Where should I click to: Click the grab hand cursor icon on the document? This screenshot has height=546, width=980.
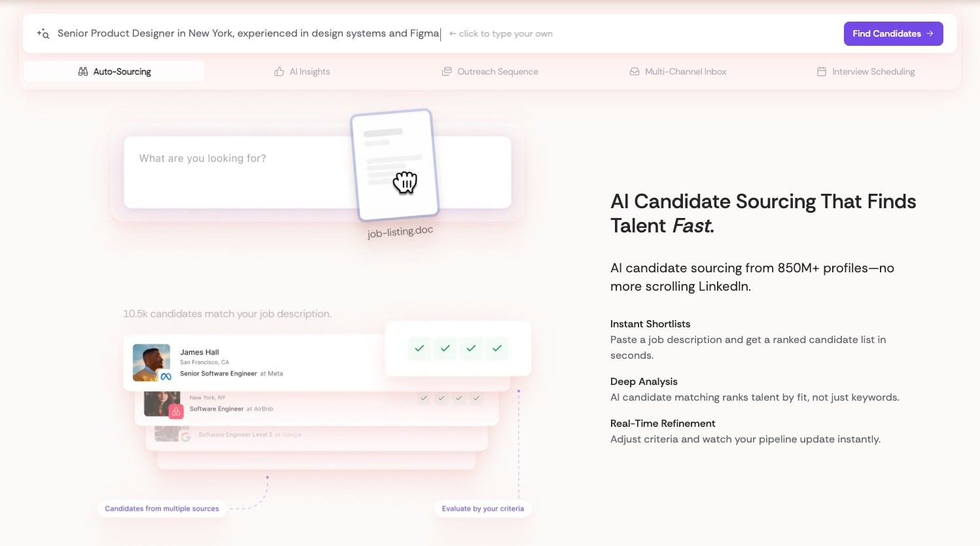(405, 182)
